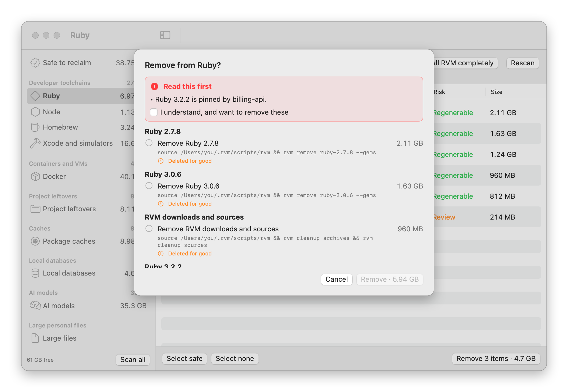Select the Remove Ruby 3.0.6 radio button

(149, 186)
